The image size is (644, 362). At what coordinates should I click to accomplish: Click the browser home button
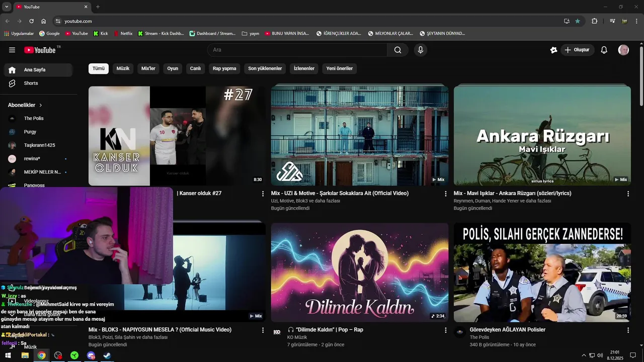pyautogui.click(x=44, y=21)
